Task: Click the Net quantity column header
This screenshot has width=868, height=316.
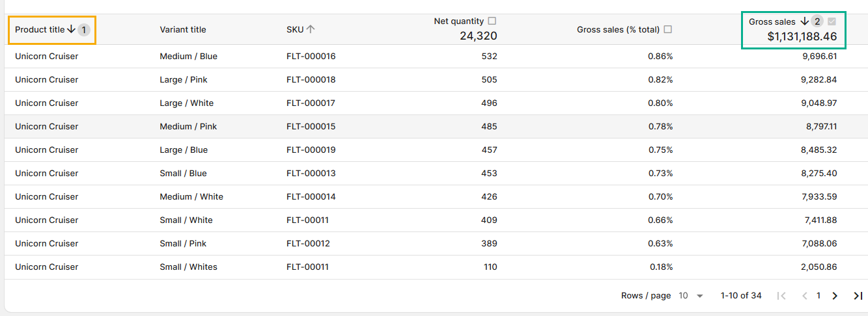Action: pyautogui.click(x=458, y=21)
